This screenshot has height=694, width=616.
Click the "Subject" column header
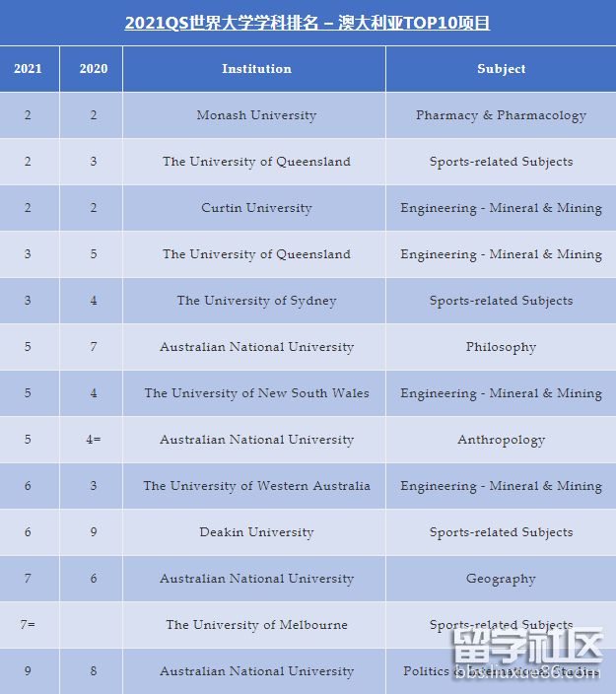502,69
